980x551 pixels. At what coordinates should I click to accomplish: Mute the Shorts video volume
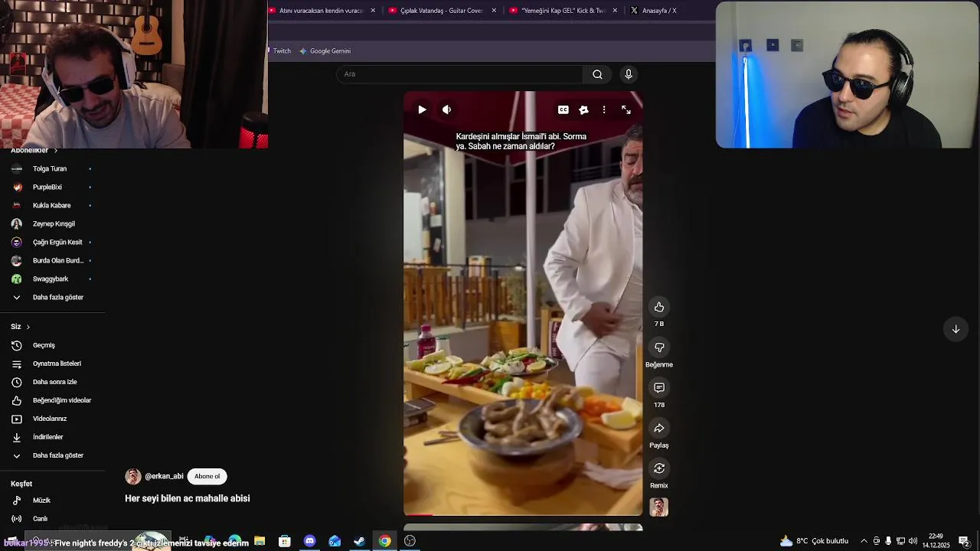pyautogui.click(x=446, y=109)
